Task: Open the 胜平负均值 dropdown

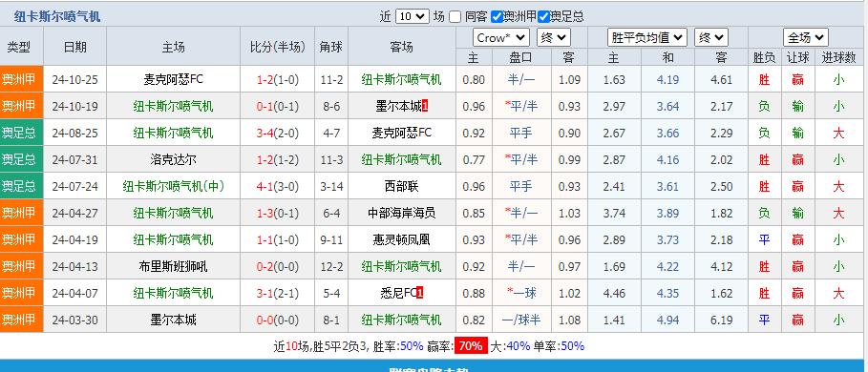Action: click(647, 37)
